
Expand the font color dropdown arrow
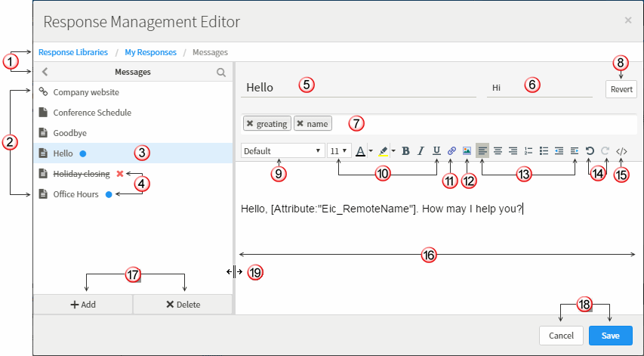(x=371, y=151)
